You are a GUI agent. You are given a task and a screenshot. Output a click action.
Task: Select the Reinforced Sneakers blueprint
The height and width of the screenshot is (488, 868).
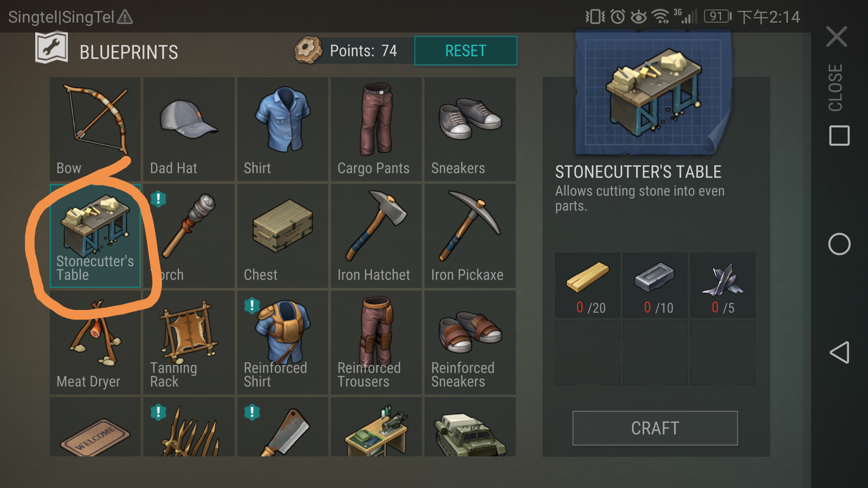click(x=470, y=343)
